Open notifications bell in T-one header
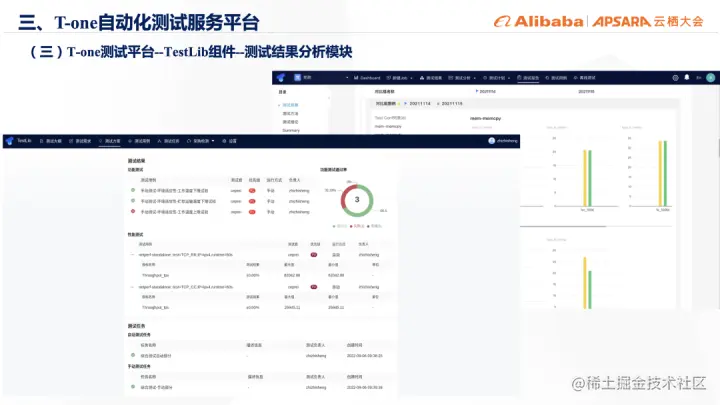The image size is (720, 405). (687, 77)
